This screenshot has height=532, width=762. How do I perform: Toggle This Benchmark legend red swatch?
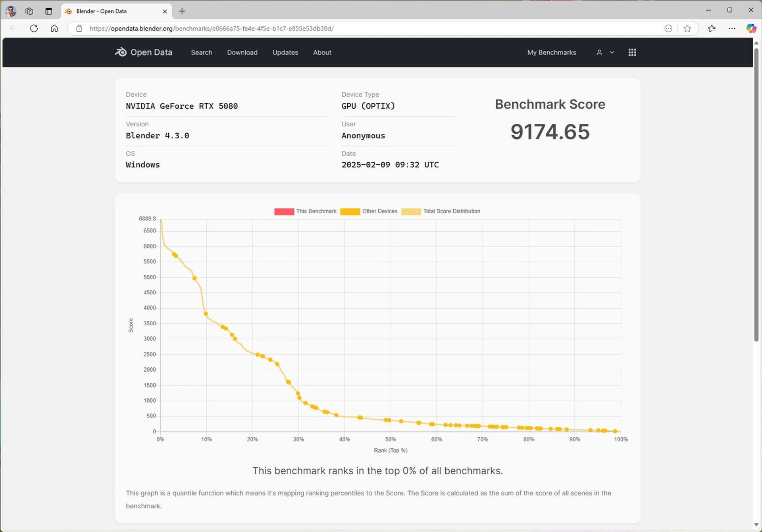pyautogui.click(x=284, y=211)
